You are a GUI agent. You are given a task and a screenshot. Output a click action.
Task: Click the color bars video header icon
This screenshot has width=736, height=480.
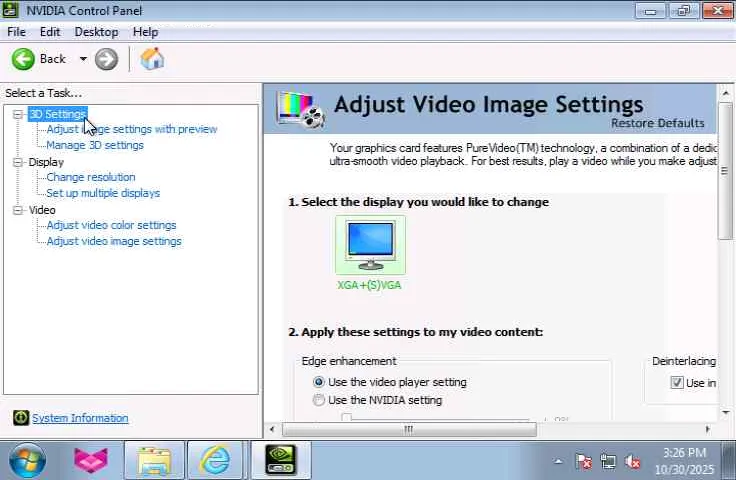pos(300,109)
